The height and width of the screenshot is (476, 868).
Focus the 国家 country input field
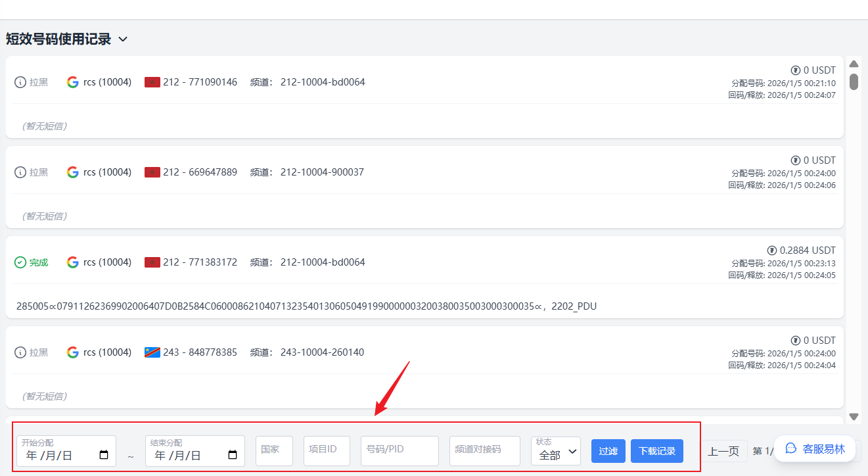pyautogui.click(x=274, y=450)
